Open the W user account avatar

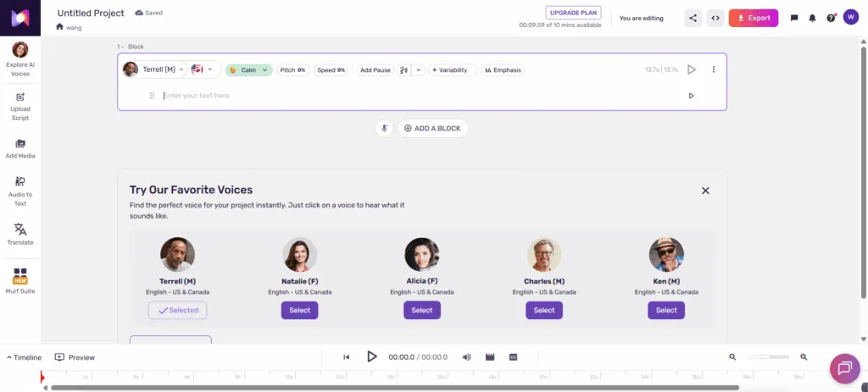click(850, 17)
